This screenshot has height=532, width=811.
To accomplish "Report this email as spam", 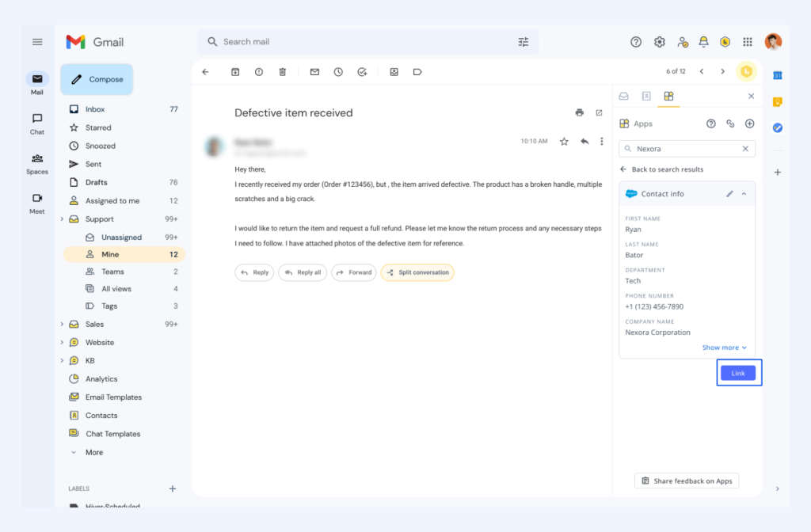I will 259,72.
